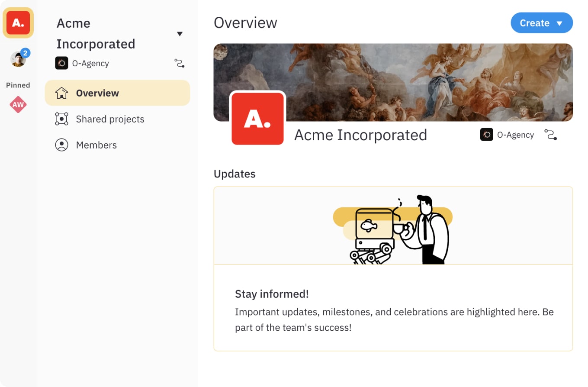The width and height of the screenshot is (588, 387).
Task: Click the 'Overview' page title at the top
Action: click(x=245, y=23)
